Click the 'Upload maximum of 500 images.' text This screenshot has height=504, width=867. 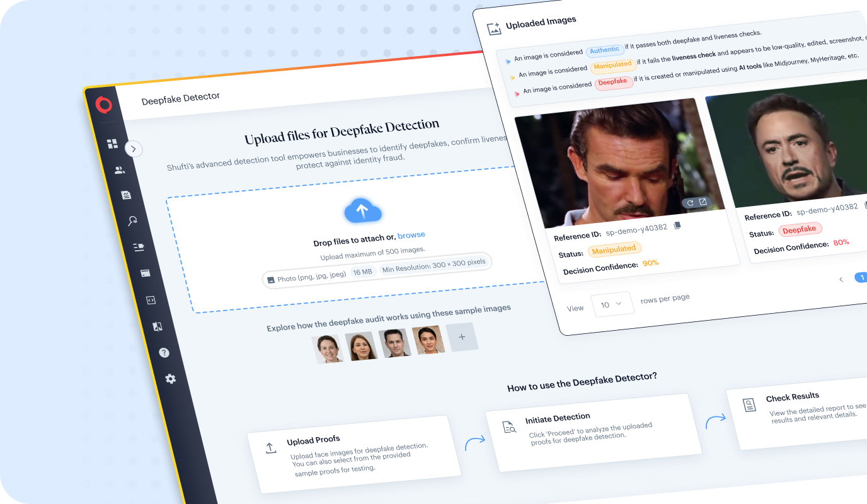[x=373, y=253]
